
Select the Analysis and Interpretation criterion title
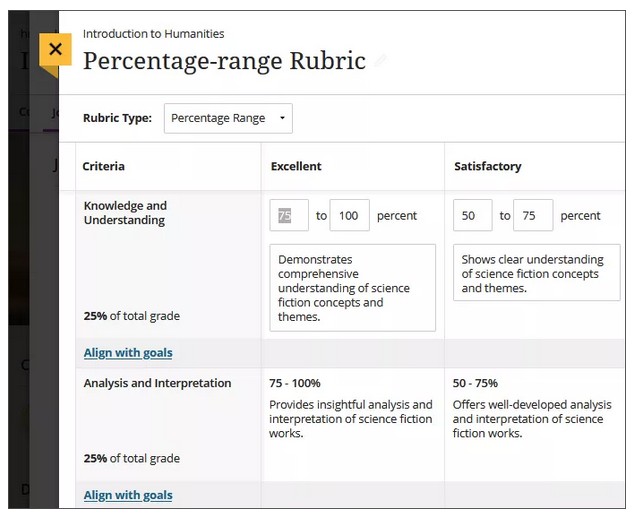pyautogui.click(x=157, y=383)
